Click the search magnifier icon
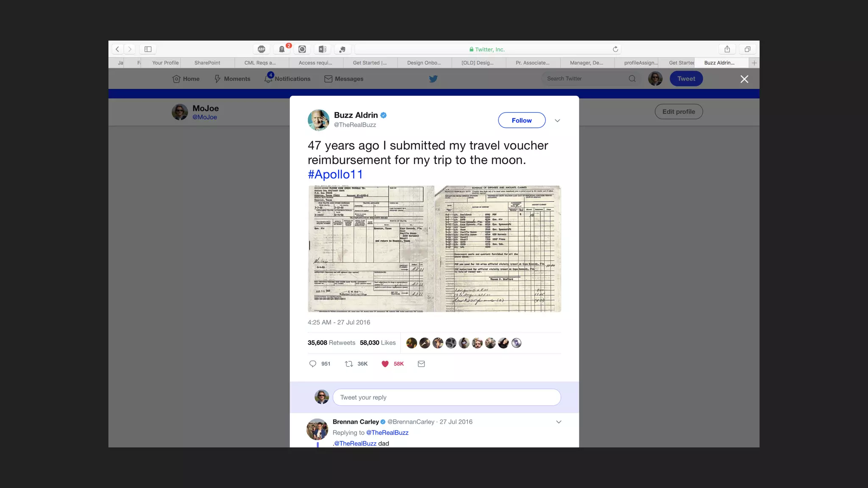This screenshot has width=868, height=488. coord(632,79)
